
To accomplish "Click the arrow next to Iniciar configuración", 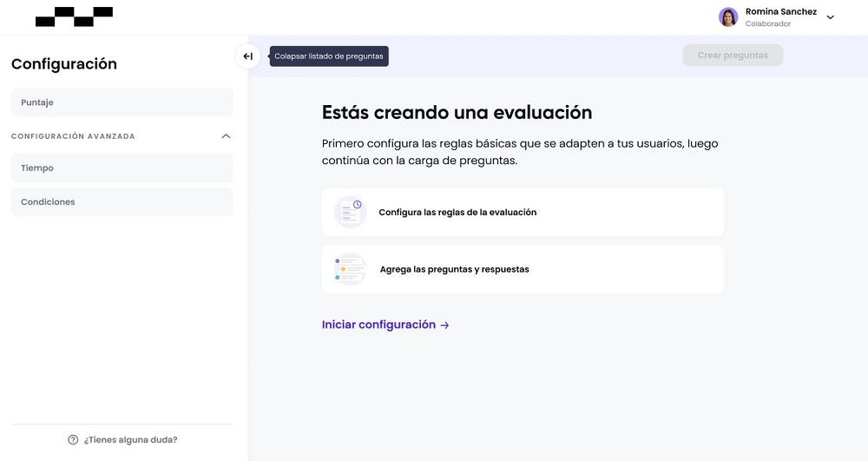I will click(x=444, y=326).
